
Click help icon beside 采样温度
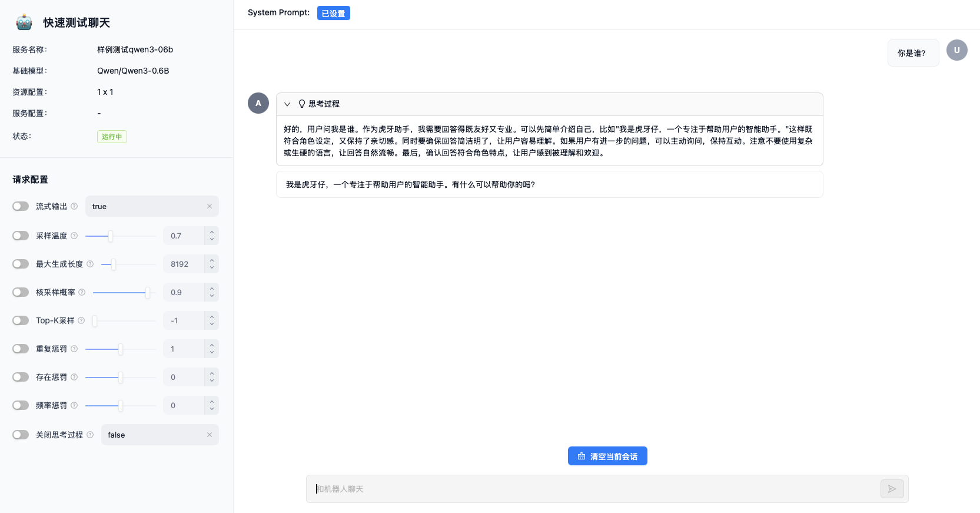[74, 236]
